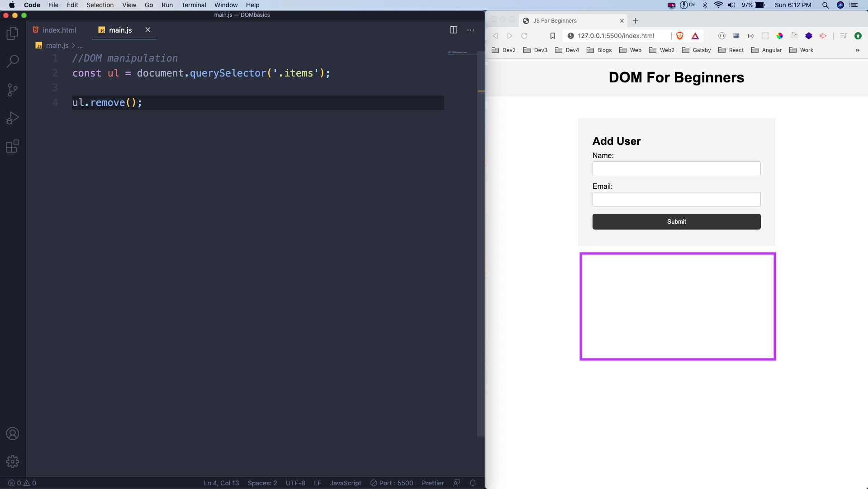Open the Terminal menu

click(194, 5)
